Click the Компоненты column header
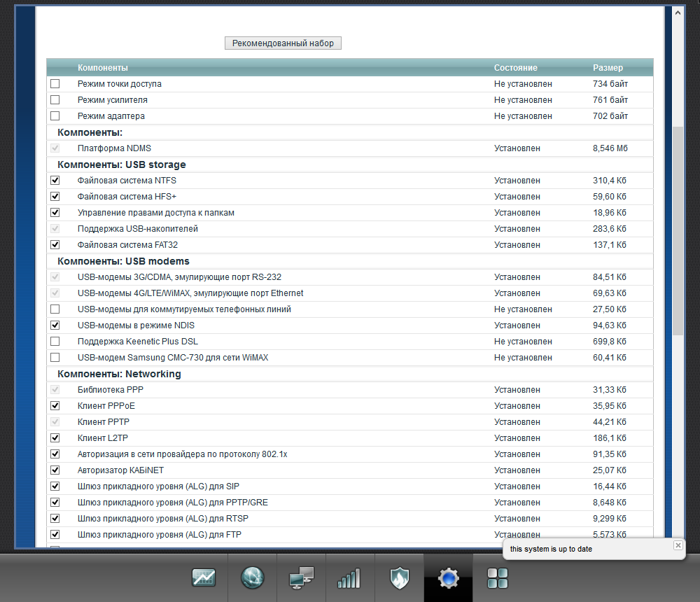The height and width of the screenshot is (602, 700). tap(103, 68)
